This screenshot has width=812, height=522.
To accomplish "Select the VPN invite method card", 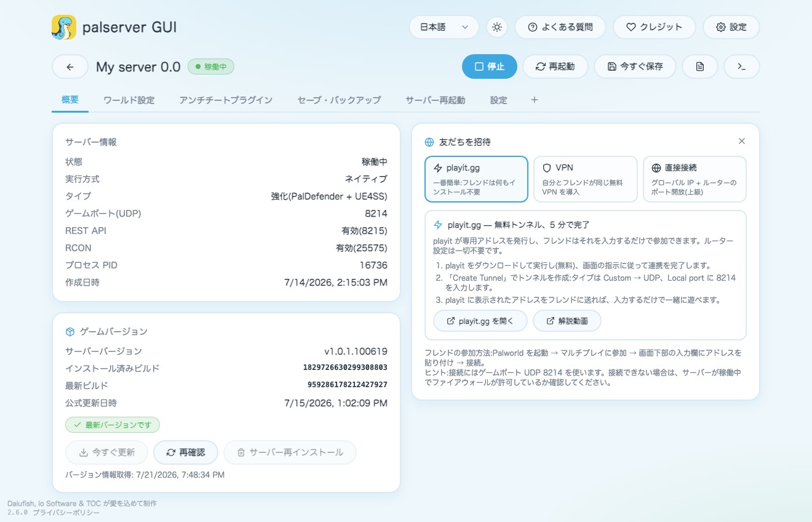I will pyautogui.click(x=586, y=179).
